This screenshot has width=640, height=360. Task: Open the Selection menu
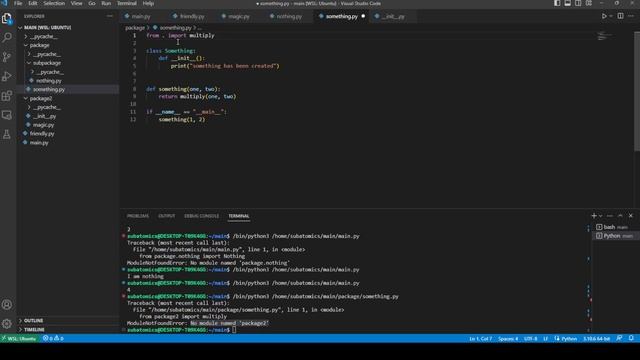pos(54,3)
